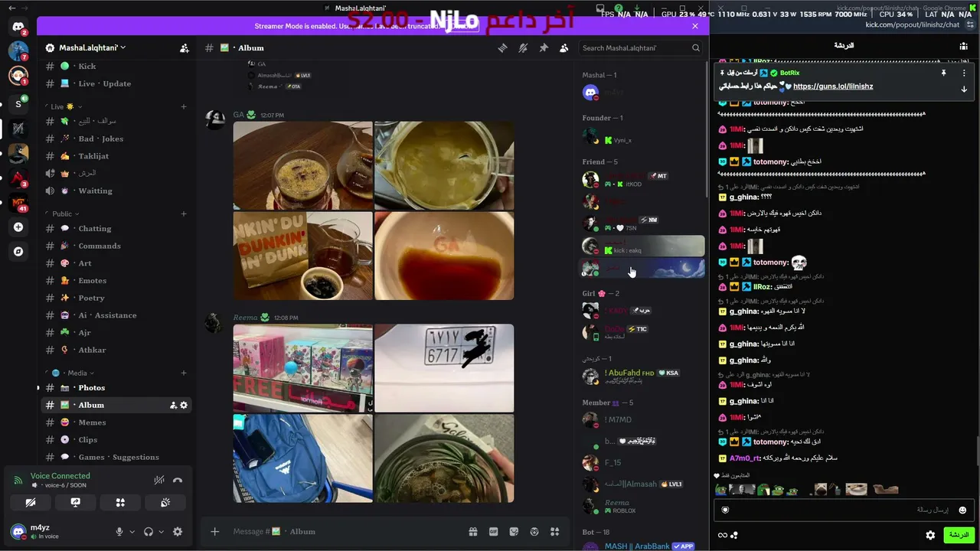Collapse the Live channel category

coord(64,106)
